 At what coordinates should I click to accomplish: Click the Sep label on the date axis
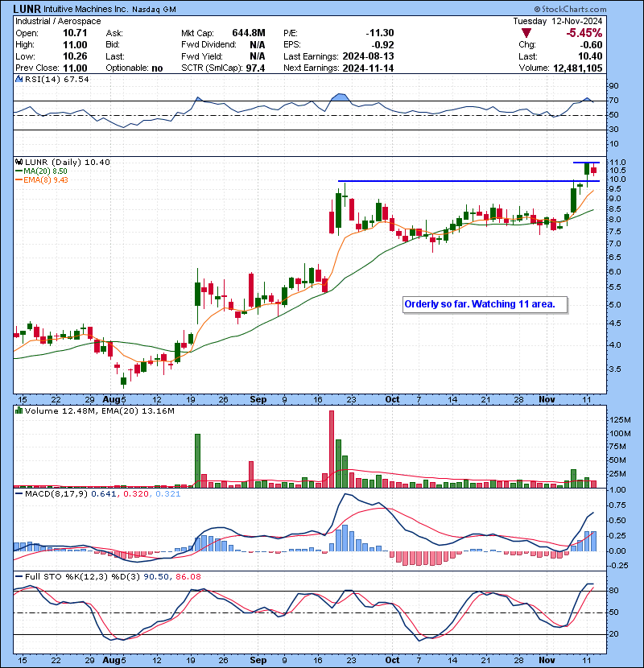258,399
